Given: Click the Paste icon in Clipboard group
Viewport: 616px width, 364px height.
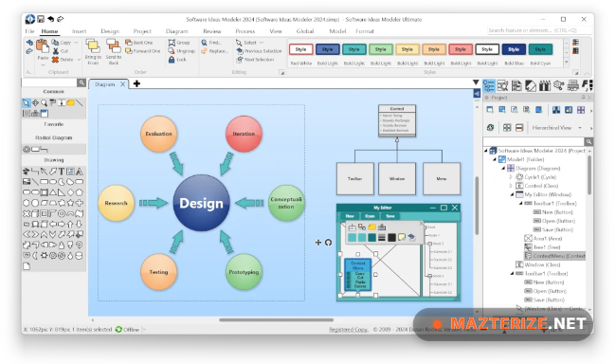Looking at the screenshot, I should coord(42,45).
